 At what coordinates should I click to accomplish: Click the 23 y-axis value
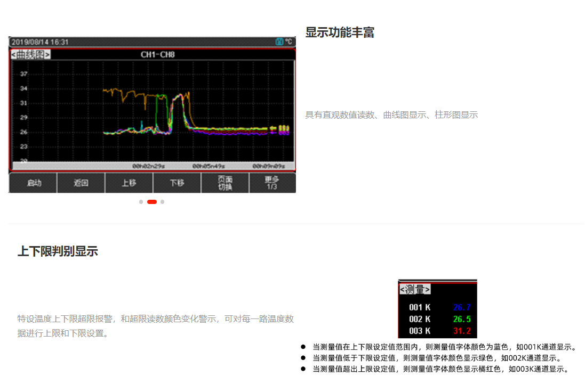click(24, 147)
